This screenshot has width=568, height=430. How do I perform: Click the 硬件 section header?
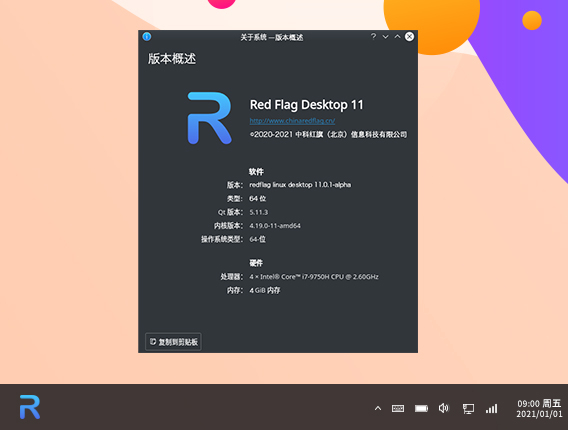256,263
